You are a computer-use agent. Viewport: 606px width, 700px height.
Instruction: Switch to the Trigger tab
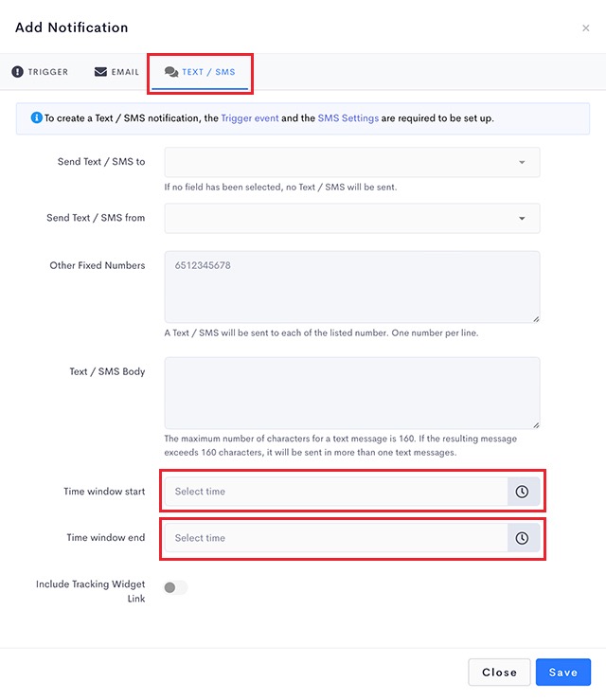pyautogui.click(x=40, y=71)
